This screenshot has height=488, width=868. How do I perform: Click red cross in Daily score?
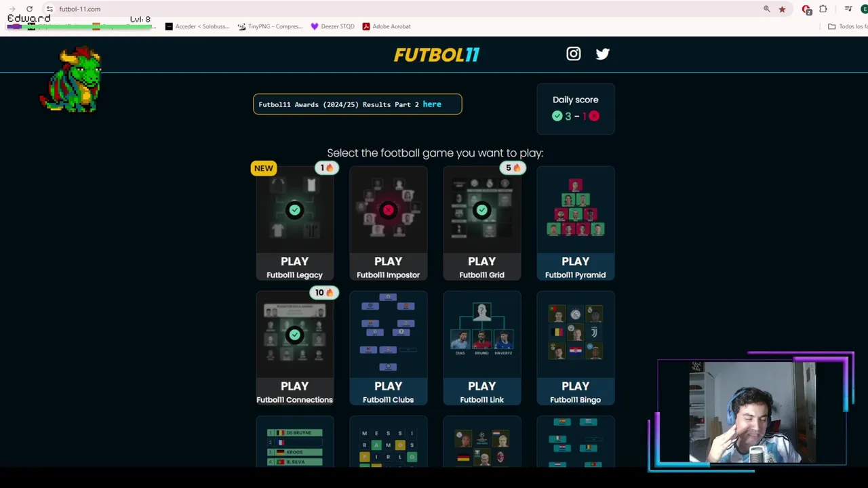pyautogui.click(x=594, y=116)
